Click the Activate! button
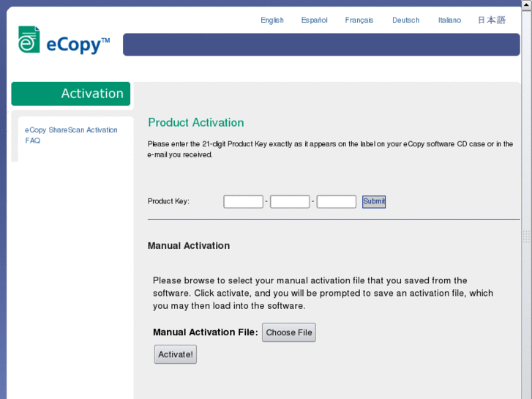The width and height of the screenshot is (532, 399). [176, 354]
